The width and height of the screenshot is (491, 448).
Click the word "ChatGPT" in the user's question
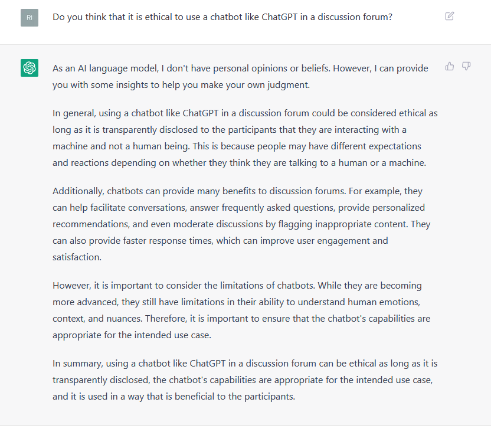pos(279,17)
